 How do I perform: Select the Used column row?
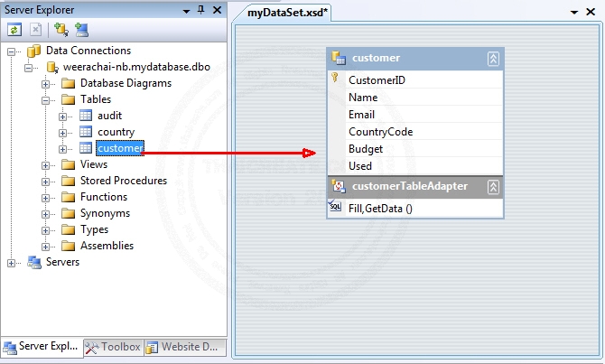415,166
